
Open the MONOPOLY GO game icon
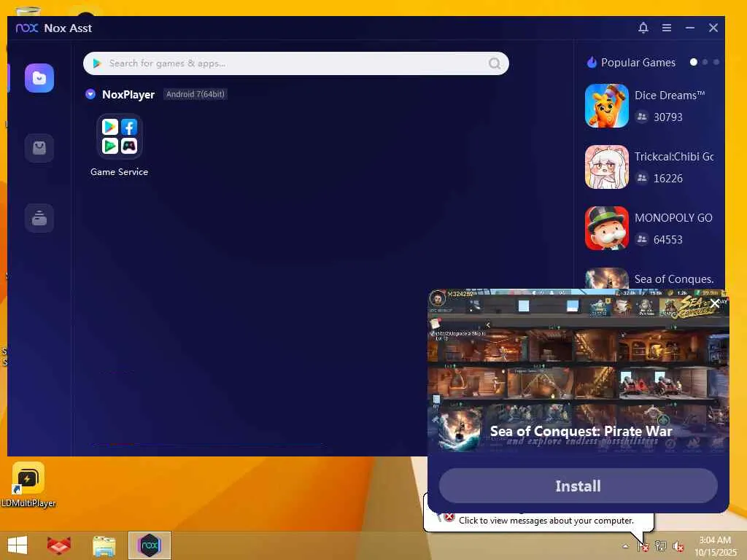click(606, 228)
